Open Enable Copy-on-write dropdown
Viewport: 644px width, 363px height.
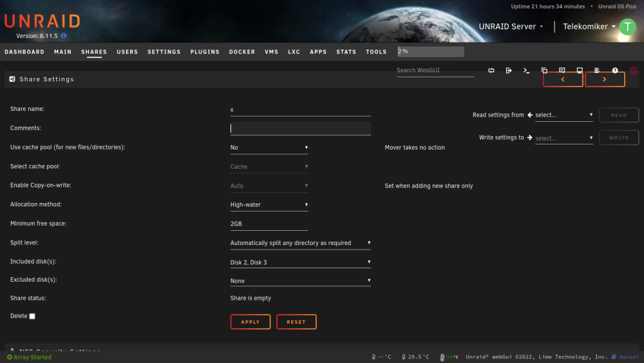click(269, 186)
